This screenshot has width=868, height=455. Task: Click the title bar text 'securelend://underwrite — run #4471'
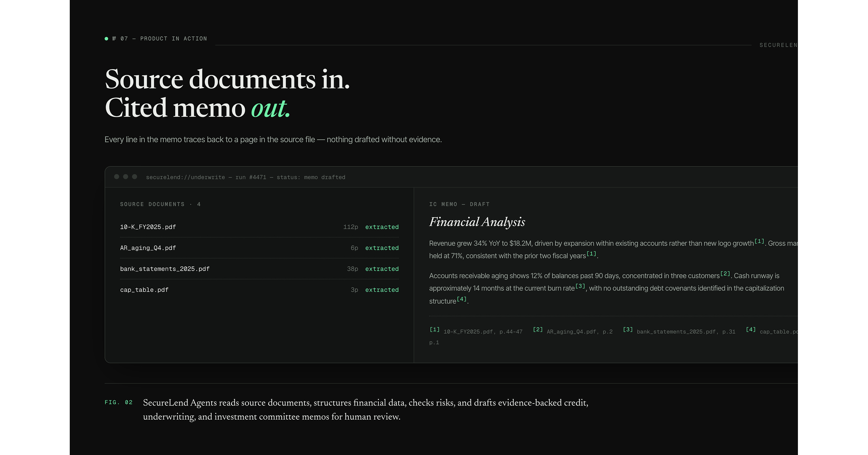click(206, 177)
